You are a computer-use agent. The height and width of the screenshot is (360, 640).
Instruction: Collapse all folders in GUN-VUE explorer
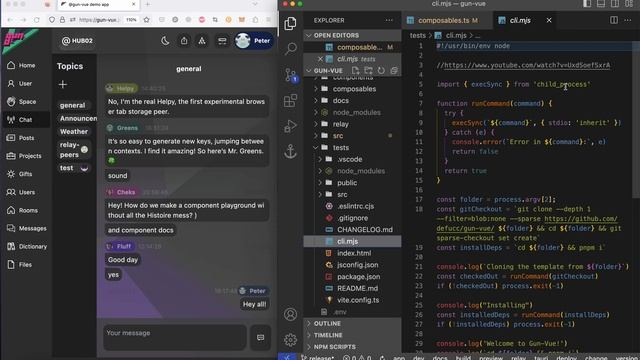(393, 71)
